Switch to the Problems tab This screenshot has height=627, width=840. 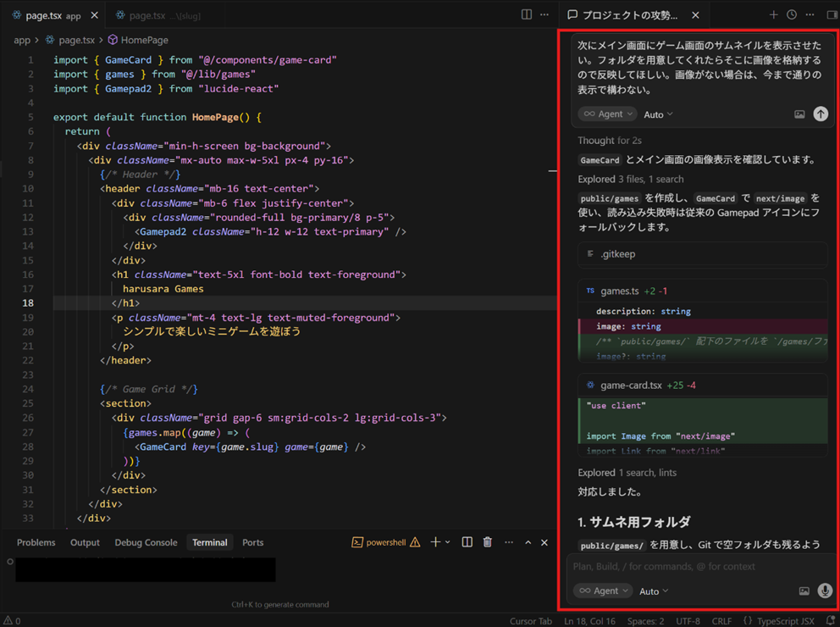point(36,542)
